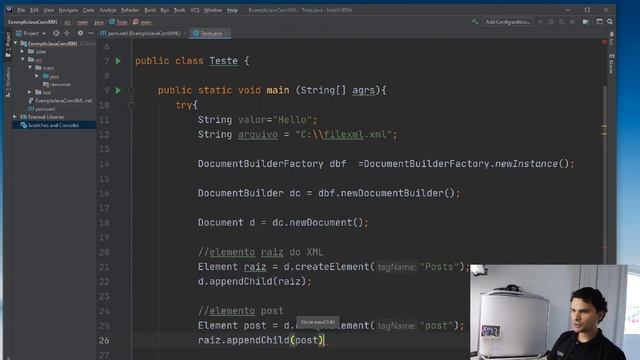Close the Teste.java editor tab
Screen dimensions: 640x360
click(227, 33)
